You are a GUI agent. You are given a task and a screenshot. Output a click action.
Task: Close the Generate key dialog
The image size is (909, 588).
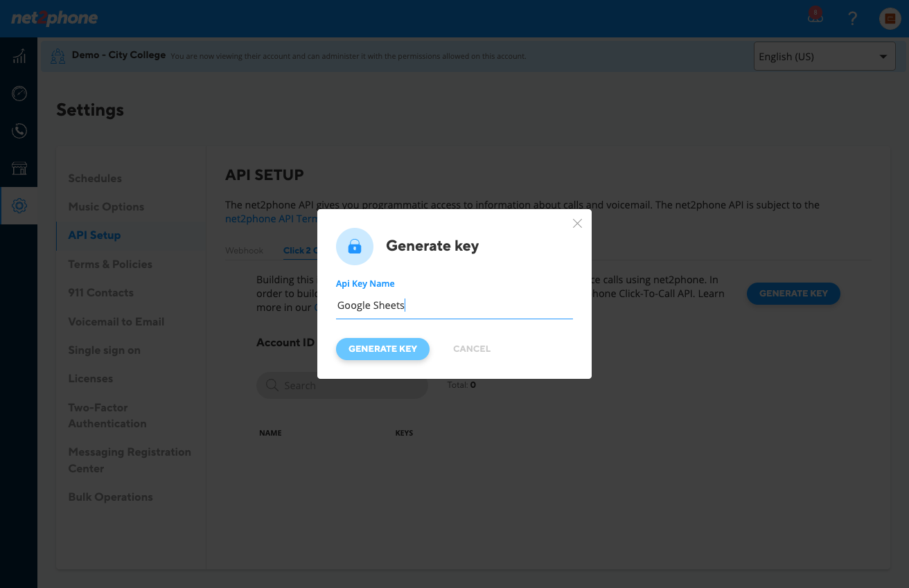tap(577, 223)
